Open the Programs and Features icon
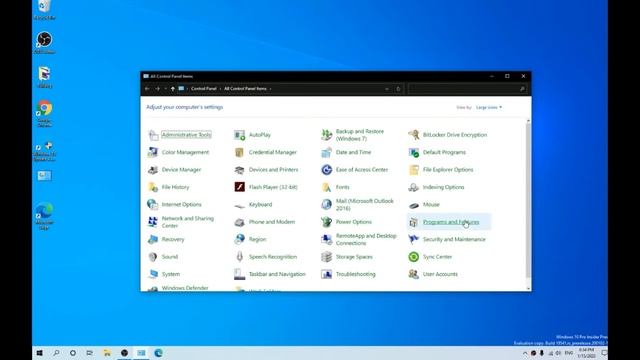The height and width of the screenshot is (360, 640). click(x=413, y=222)
